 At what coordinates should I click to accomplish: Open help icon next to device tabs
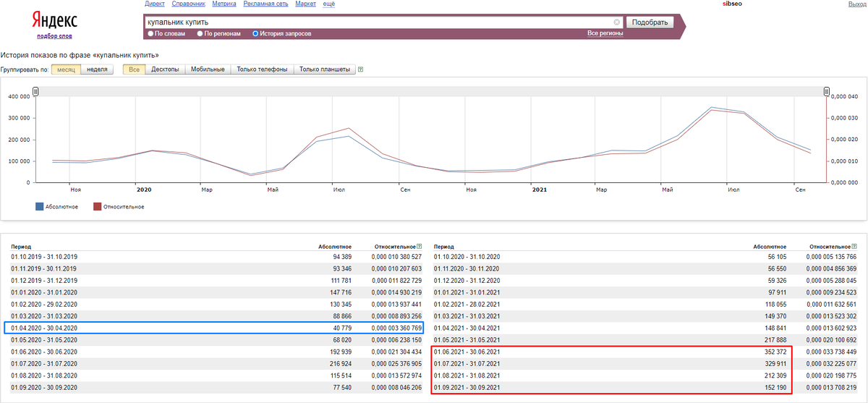pos(360,69)
